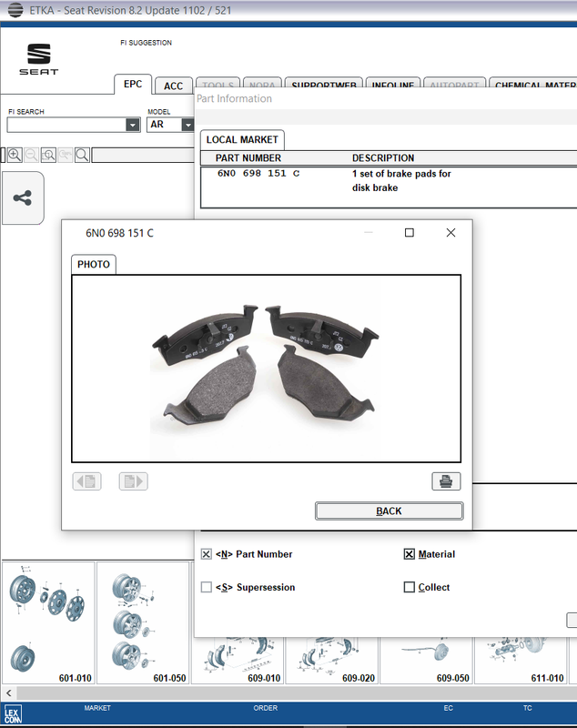Click the zoom in magnifier icon
The image size is (577, 728).
[x=15, y=155]
